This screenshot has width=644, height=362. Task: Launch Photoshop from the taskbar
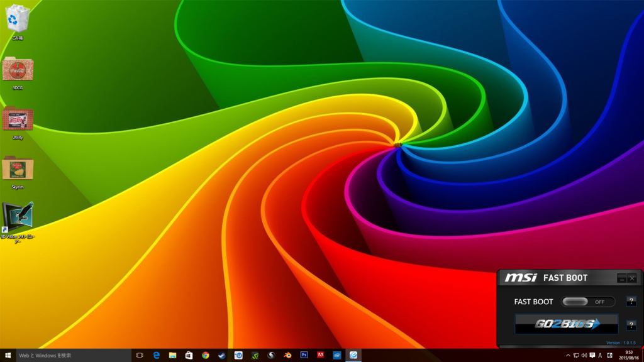(304, 355)
